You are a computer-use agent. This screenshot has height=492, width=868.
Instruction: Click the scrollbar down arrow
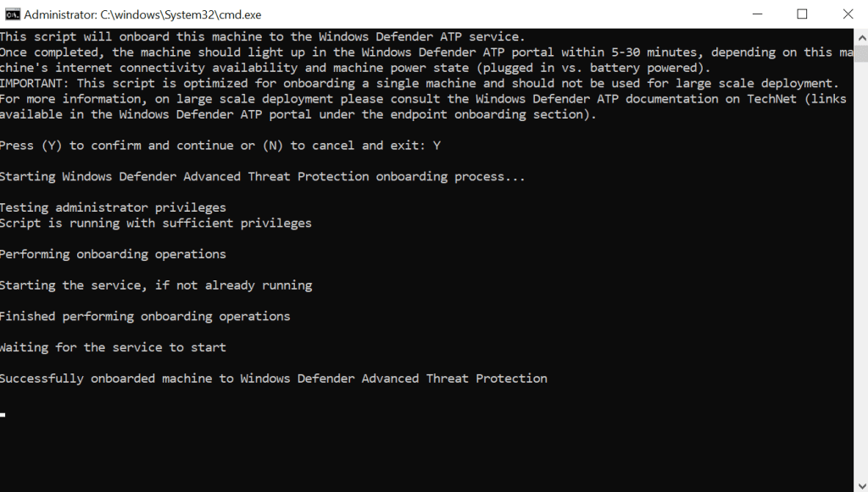[x=860, y=485]
